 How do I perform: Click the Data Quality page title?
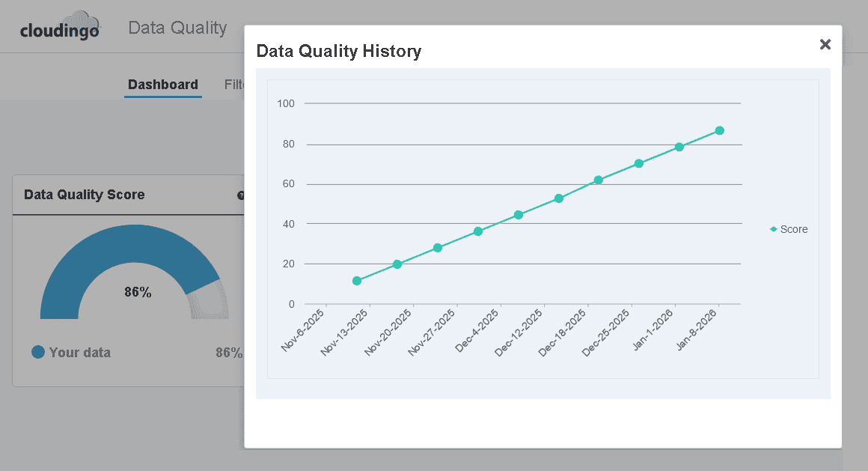click(x=177, y=28)
